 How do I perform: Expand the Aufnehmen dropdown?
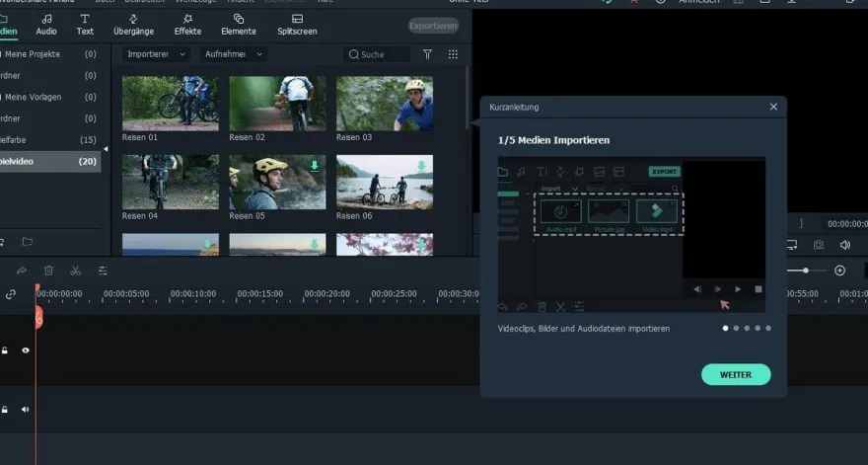233,54
